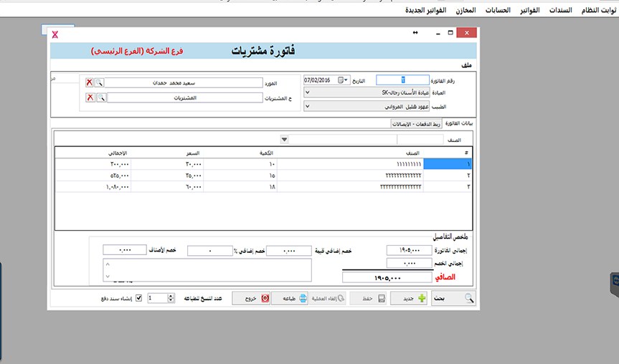The image size is (619, 364).
Task: Click the invoice number (رقم الفاتورة) field
Action: click(403, 80)
